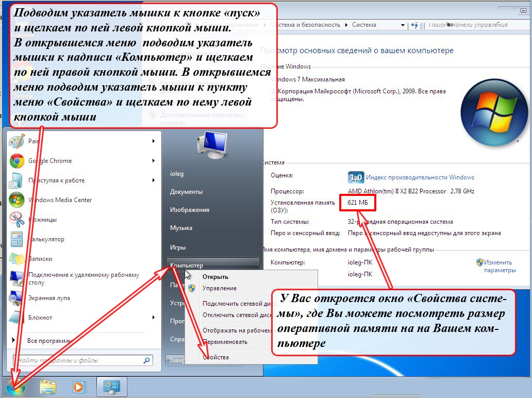Open Sticky Notes (Записки)

pyautogui.click(x=83, y=259)
